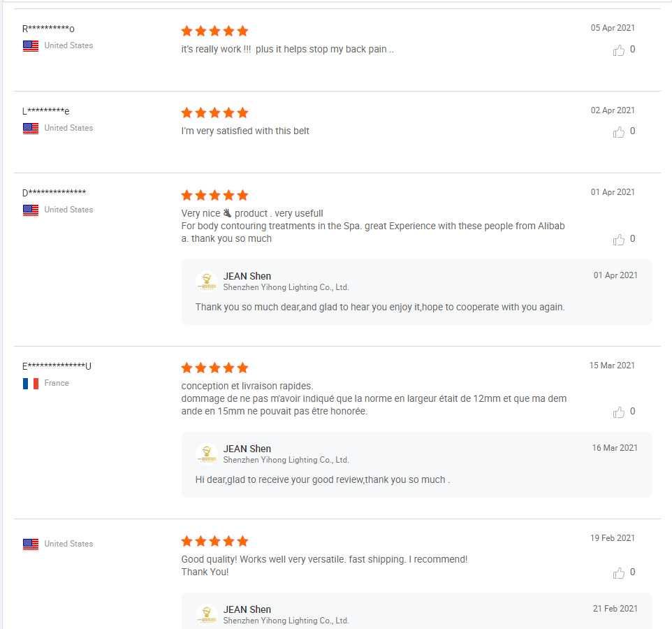This screenshot has width=672, height=629.
Task: Open Shenzhen Yihong Lighting Co. in 16 Mar reply
Action: (286, 460)
